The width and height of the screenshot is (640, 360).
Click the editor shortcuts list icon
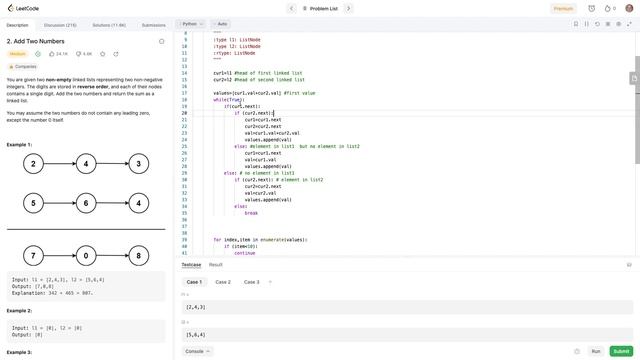point(608,24)
